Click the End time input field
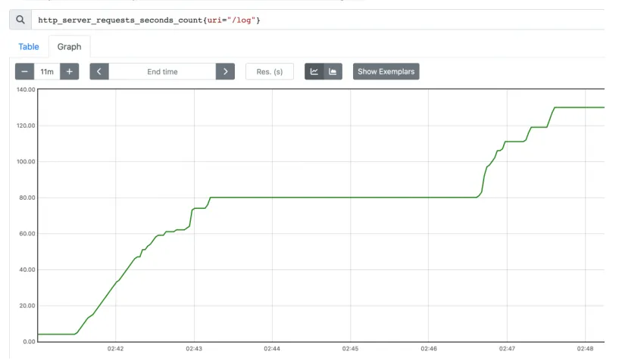 (162, 72)
